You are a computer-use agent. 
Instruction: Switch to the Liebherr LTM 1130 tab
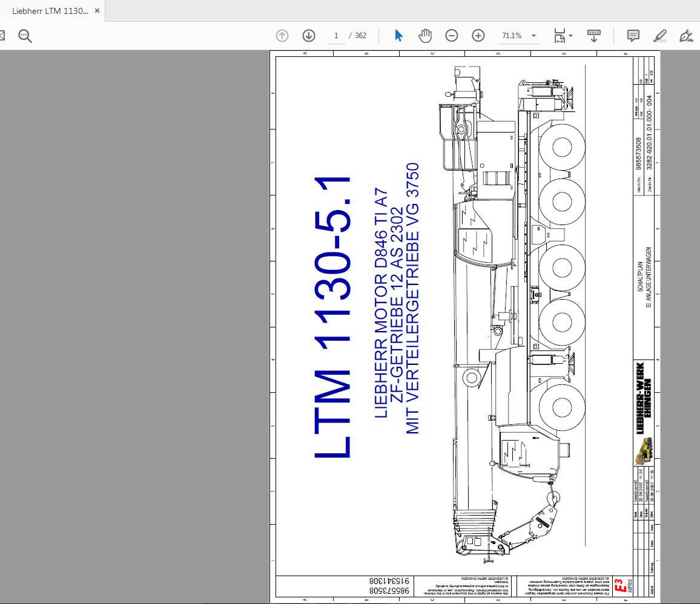pos(50,11)
